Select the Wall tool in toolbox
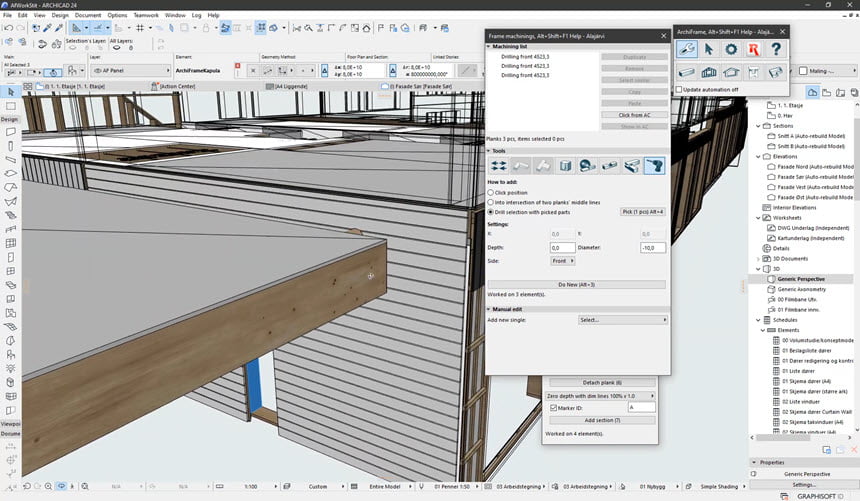The width and height of the screenshot is (860, 501). [10, 132]
